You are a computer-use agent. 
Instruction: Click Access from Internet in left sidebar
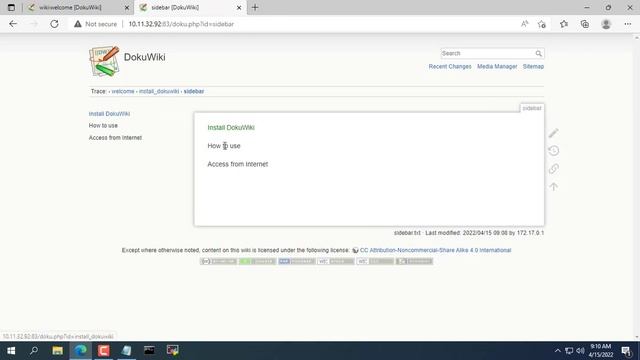click(x=116, y=138)
